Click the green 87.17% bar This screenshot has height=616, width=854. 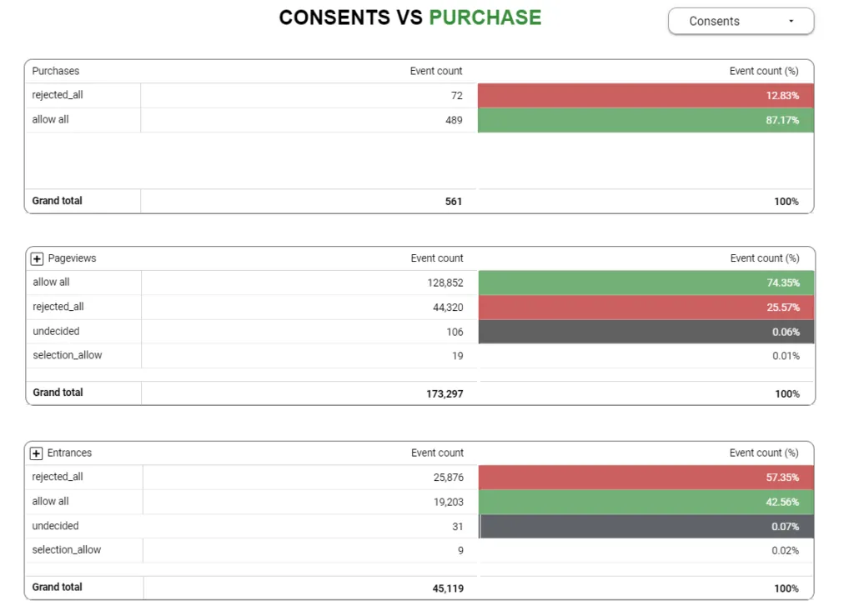point(646,120)
